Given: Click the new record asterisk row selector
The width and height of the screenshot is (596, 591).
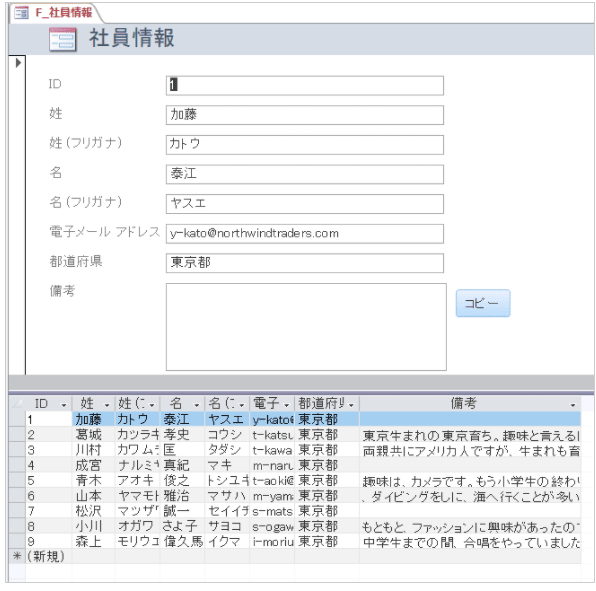Looking at the screenshot, I should pyautogui.click(x=17, y=556).
